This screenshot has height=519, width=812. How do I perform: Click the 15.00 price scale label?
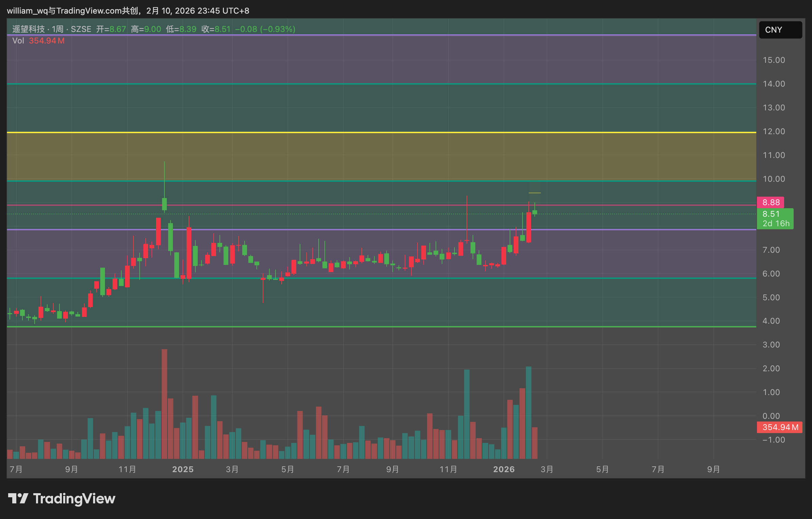774,60
